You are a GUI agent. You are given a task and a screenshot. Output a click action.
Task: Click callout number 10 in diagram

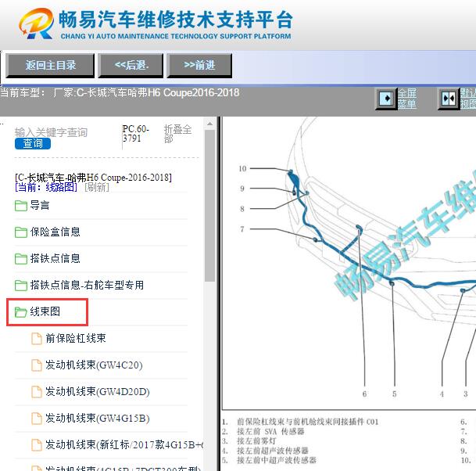point(242,169)
